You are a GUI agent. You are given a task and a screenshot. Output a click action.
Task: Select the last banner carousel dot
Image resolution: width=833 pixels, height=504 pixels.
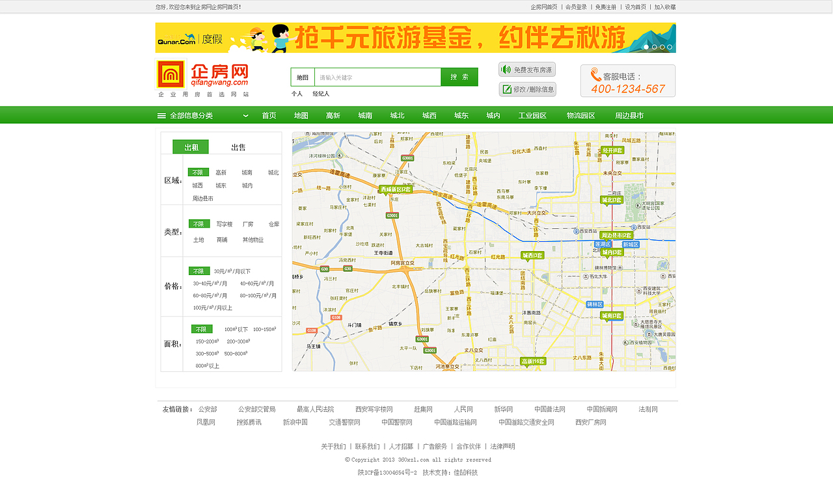click(670, 47)
